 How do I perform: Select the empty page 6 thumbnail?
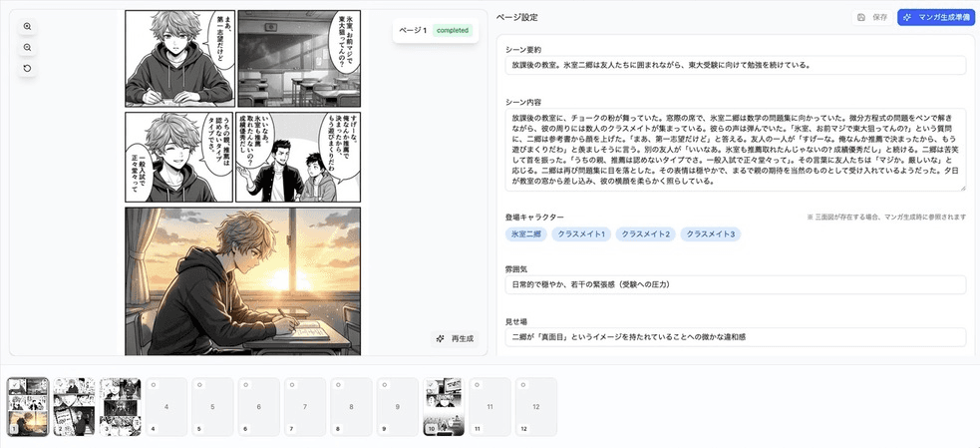point(259,407)
